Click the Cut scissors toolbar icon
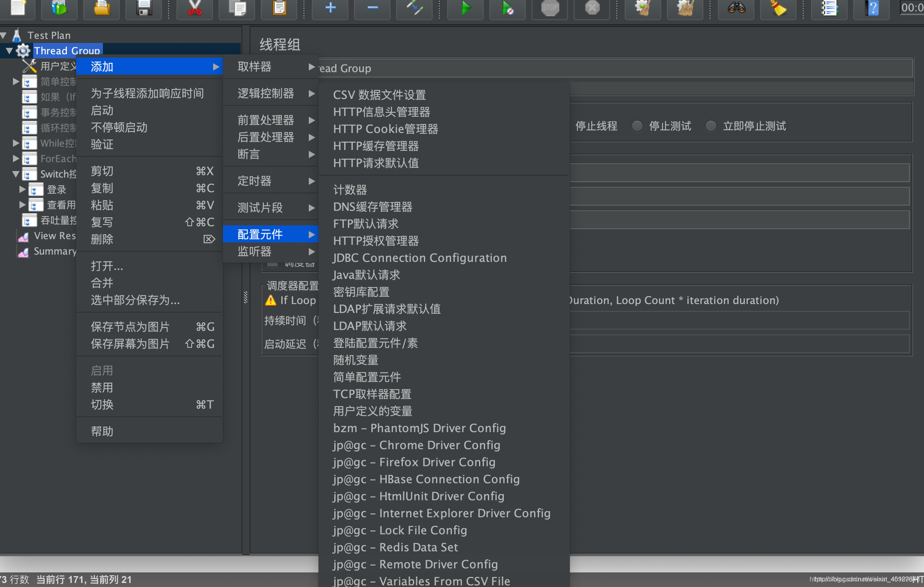 tap(195, 7)
